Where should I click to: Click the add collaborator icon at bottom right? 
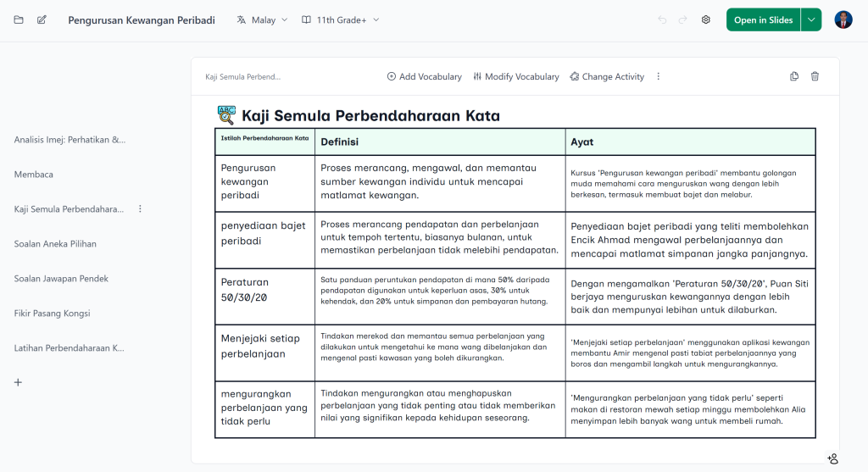832,458
